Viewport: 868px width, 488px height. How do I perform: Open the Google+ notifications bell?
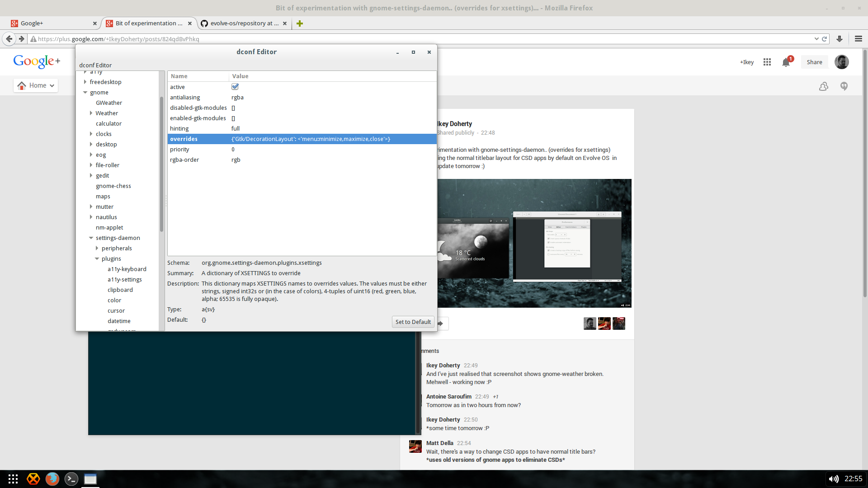[786, 62]
